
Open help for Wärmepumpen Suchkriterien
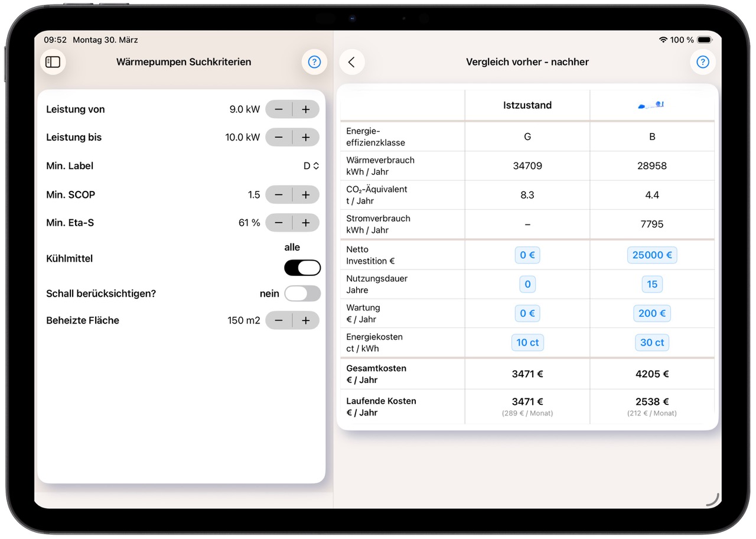click(314, 61)
